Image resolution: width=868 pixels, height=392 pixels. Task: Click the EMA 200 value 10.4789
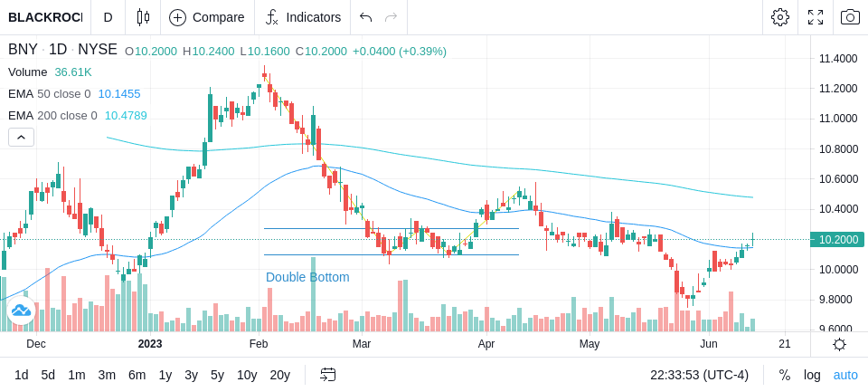126,115
